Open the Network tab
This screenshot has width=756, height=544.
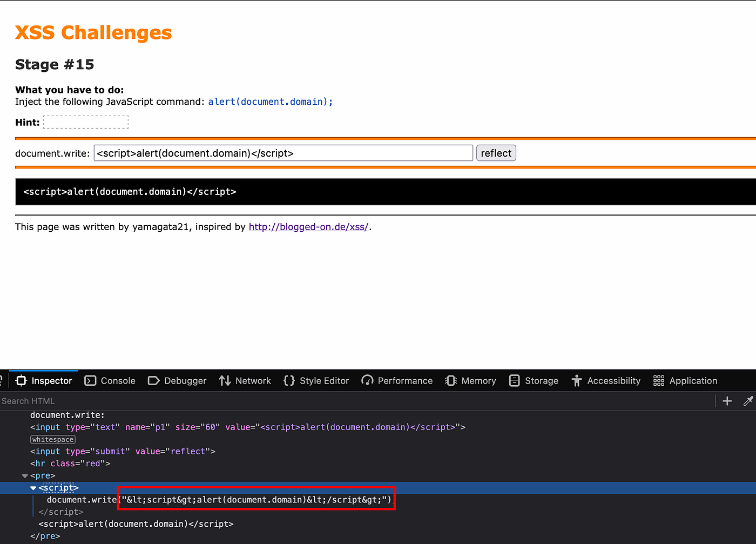[x=245, y=381]
